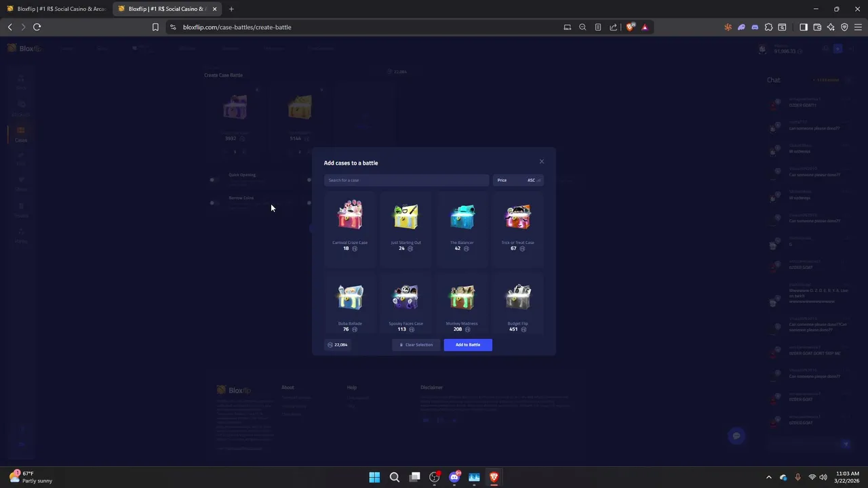Screen dimensions: 868x488
Task: Click the zoom out magnifier icon
Action: coord(583,27)
